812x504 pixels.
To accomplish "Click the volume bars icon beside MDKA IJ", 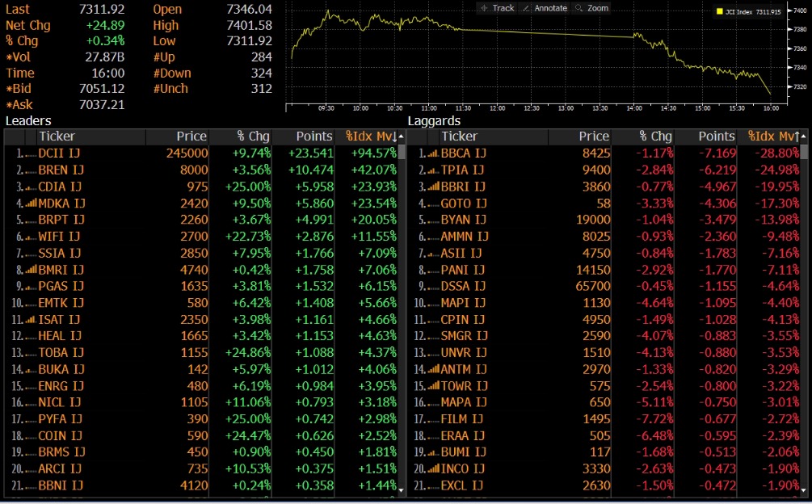I will (x=31, y=204).
